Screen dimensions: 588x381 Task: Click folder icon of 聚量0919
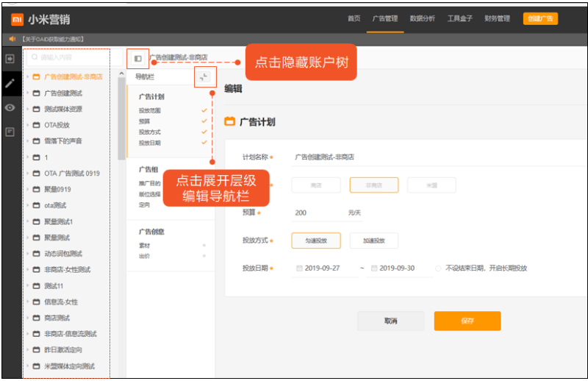pyautogui.click(x=36, y=190)
